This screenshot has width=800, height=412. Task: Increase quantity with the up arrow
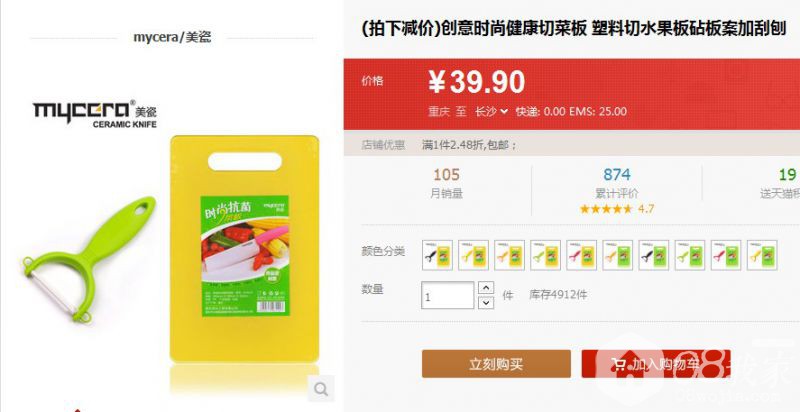(486, 288)
